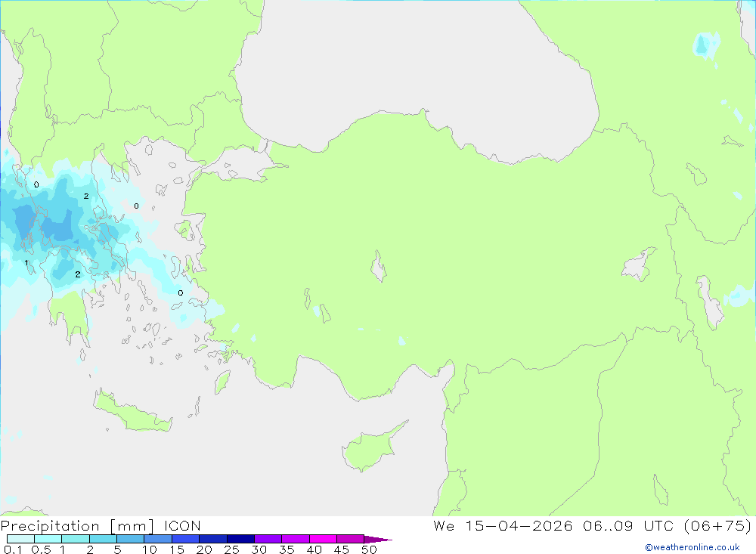Viewport: 756px width, 554px height.
Task: Click the 25–30 mm navy legend swatch
Action: (x=240, y=539)
